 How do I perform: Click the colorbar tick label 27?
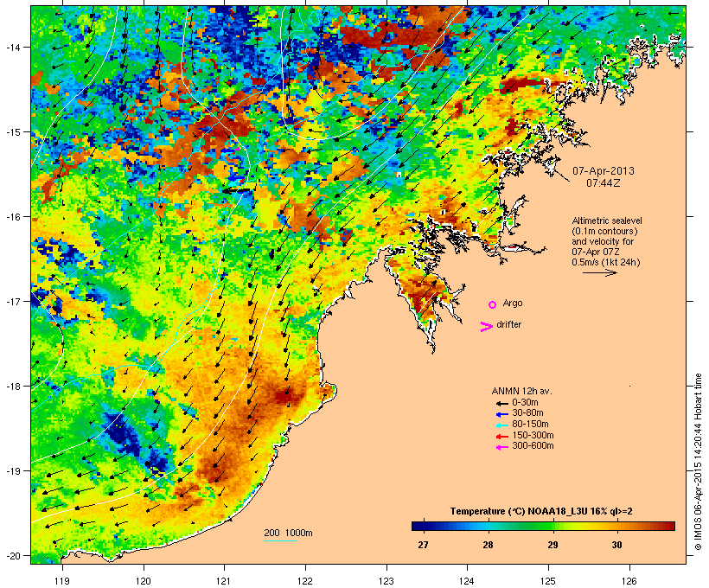(423, 545)
